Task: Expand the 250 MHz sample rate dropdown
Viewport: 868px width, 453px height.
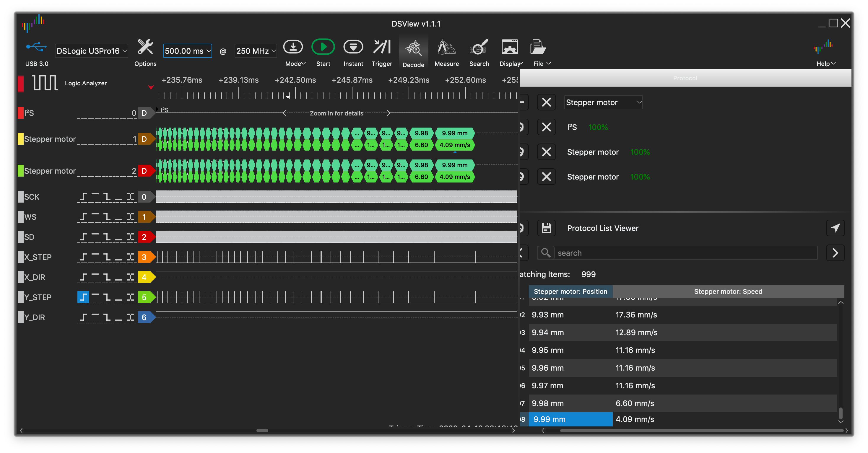Action: (x=256, y=51)
